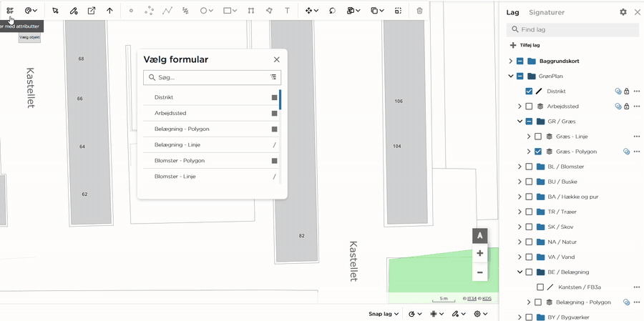Select the edit attributes pencil tool
Screen dimensions: 644x321
pos(74,11)
